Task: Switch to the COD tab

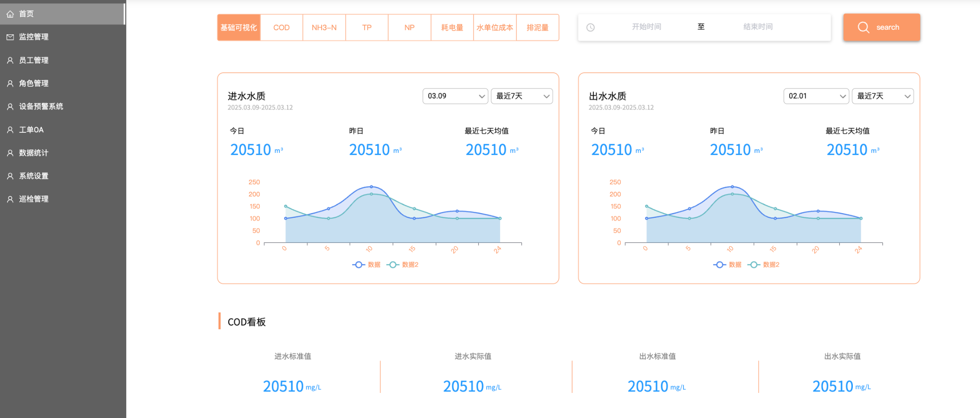Action: point(281,27)
